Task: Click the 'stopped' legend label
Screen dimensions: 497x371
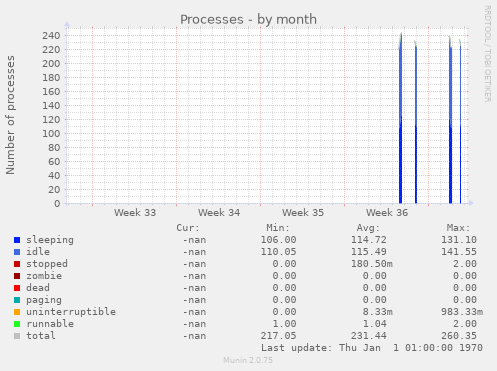Action: 47,264
